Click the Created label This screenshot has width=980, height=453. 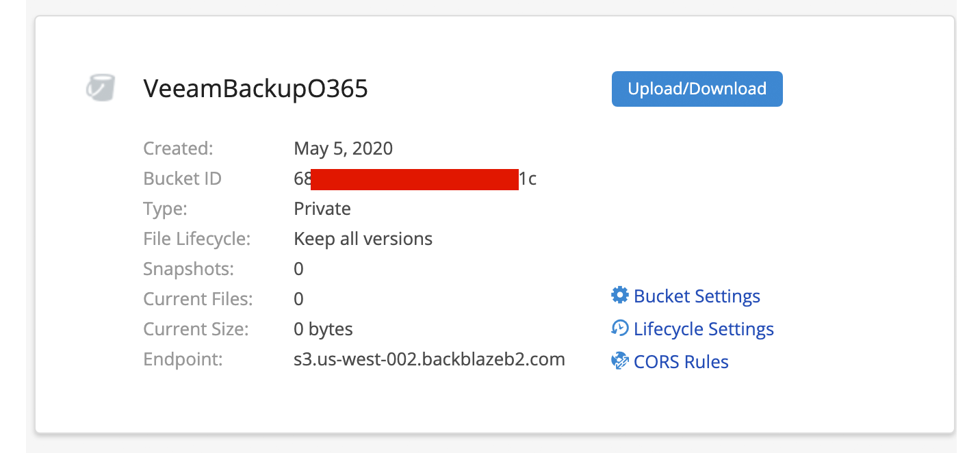click(x=179, y=148)
